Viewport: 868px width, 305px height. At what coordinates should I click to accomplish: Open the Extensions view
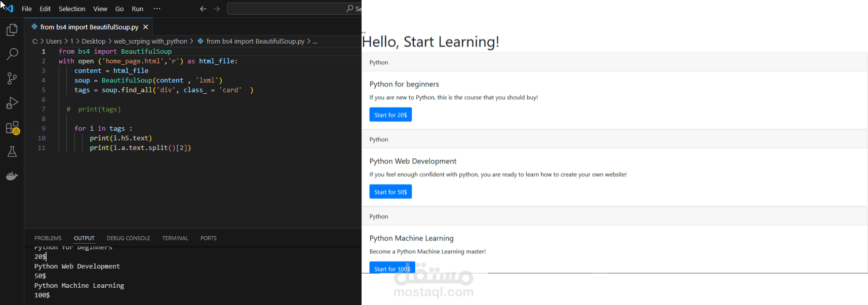point(12,127)
